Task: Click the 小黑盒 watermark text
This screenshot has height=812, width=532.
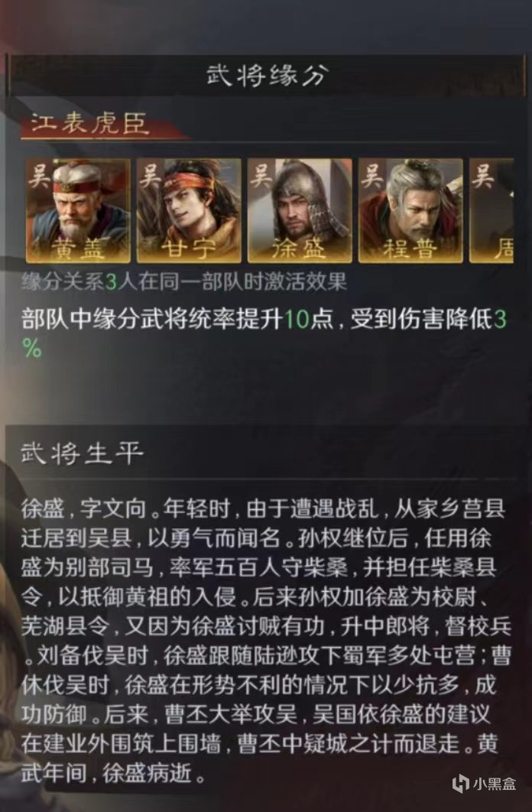Action: [x=495, y=784]
